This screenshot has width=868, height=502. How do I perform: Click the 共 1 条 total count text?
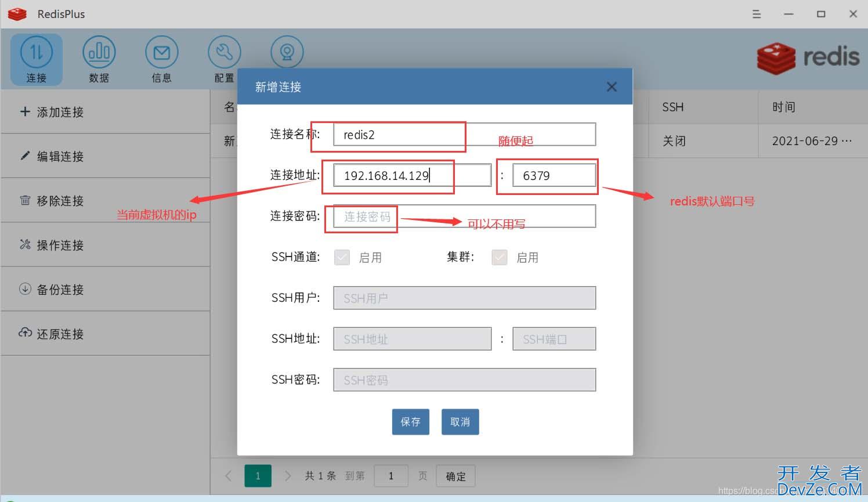[321, 476]
